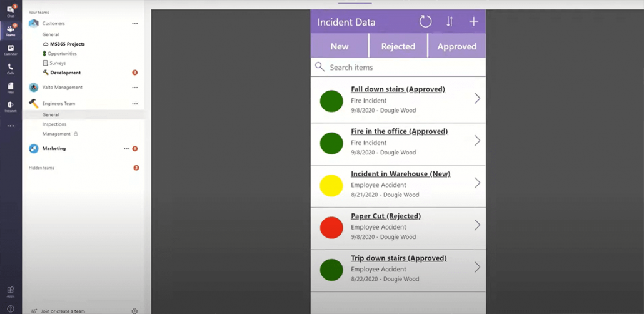Add a new incident with plus icon
644x314 pixels.
(473, 22)
